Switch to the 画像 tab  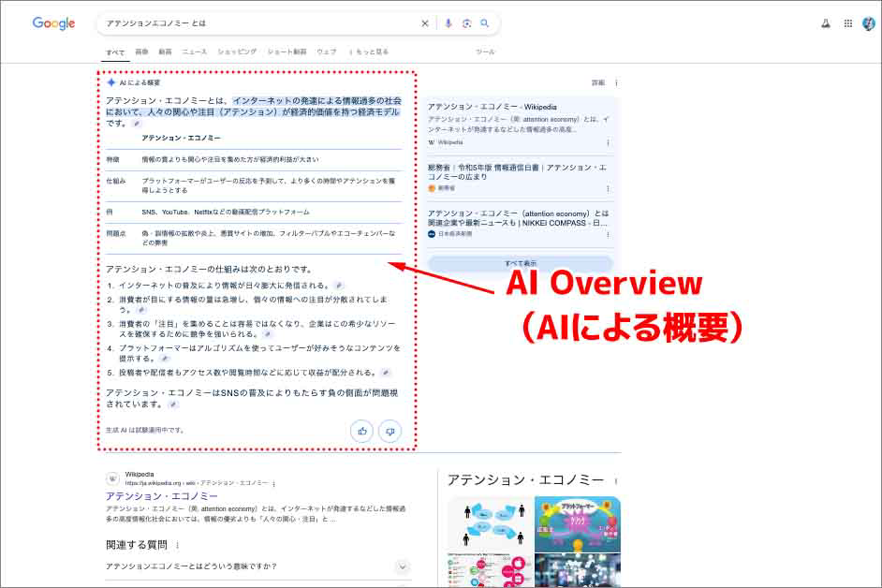(141, 51)
